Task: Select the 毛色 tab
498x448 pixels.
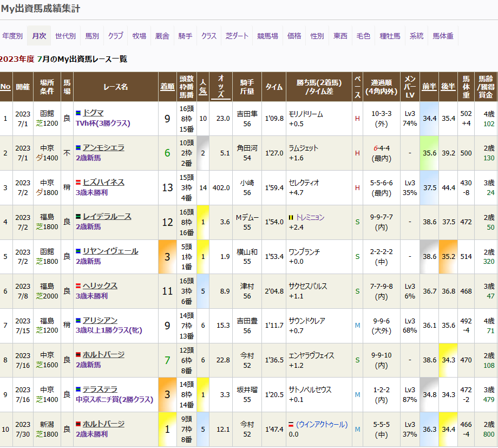Action: coord(363,36)
